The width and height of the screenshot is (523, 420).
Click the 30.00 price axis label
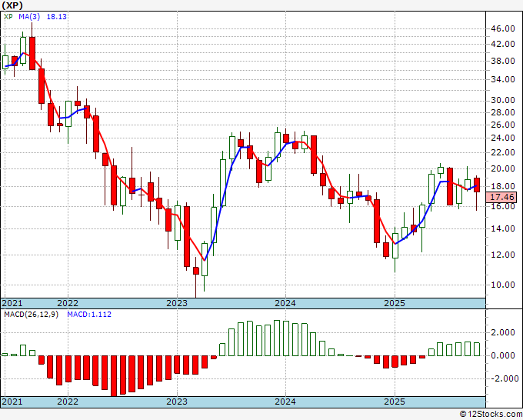pos(503,101)
